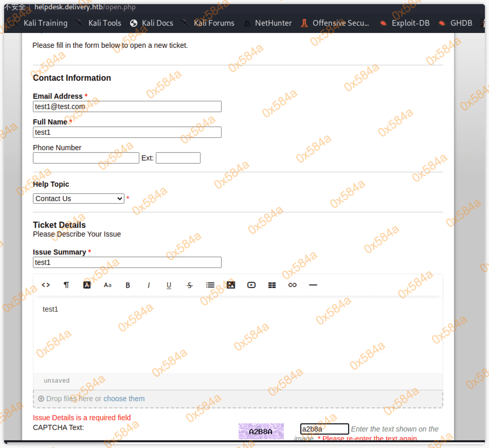Apply italic formatting to text

149,285
